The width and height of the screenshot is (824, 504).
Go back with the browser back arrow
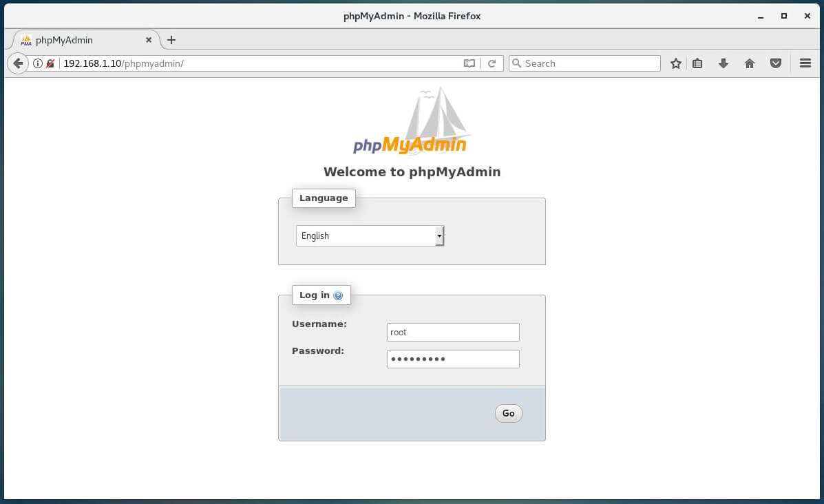(18, 63)
